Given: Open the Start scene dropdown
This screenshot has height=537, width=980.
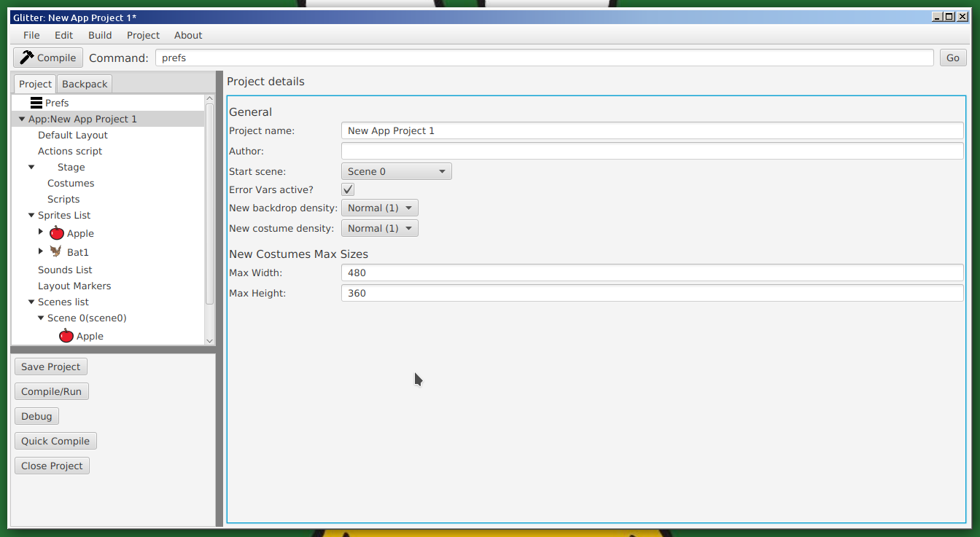Looking at the screenshot, I should click(x=396, y=171).
